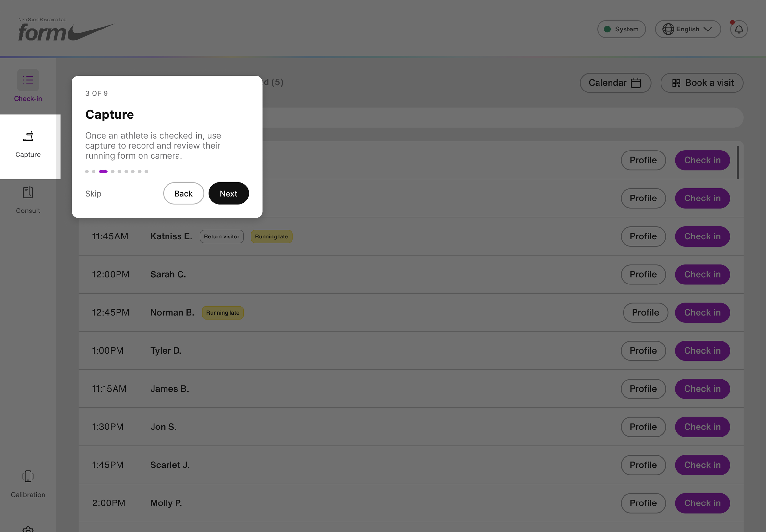Select the Scarlet J. name
The height and width of the screenshot is (532, 766).
coord(170,465)
